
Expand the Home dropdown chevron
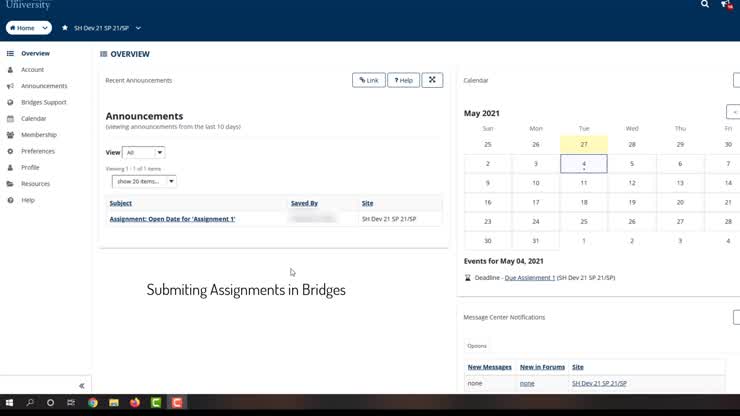[45, 28]
